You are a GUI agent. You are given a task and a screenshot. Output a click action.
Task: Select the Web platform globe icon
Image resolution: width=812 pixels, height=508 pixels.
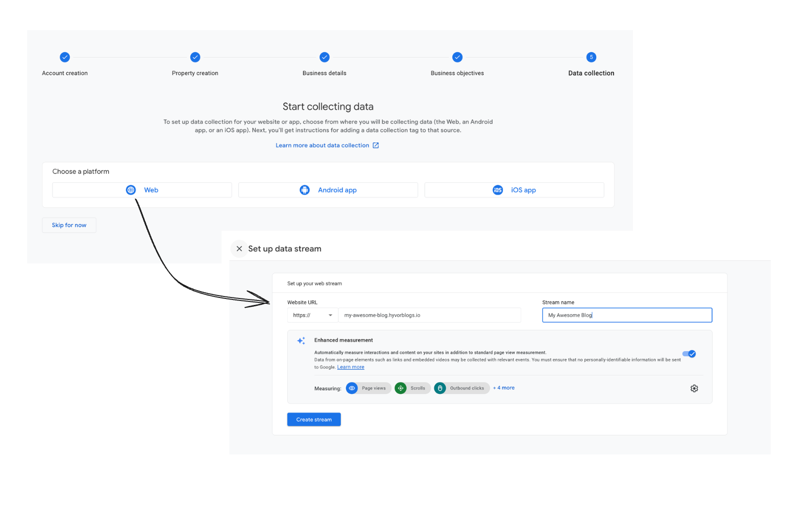tap(130, 190)
